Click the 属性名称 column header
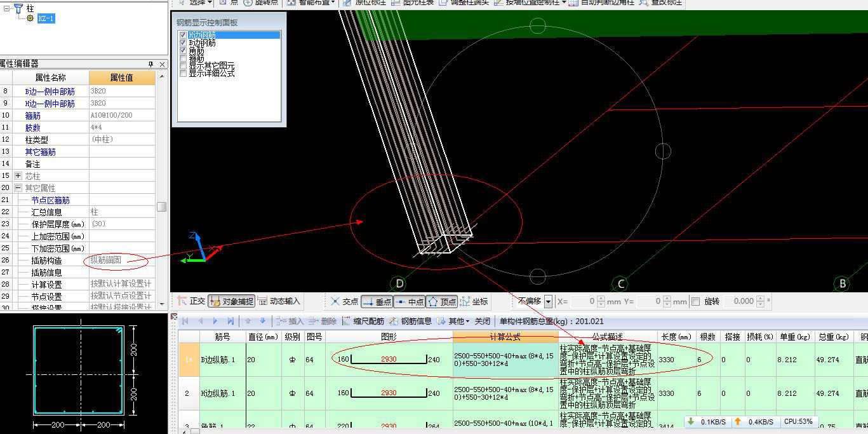868x434 pixels. pos(51,78)
